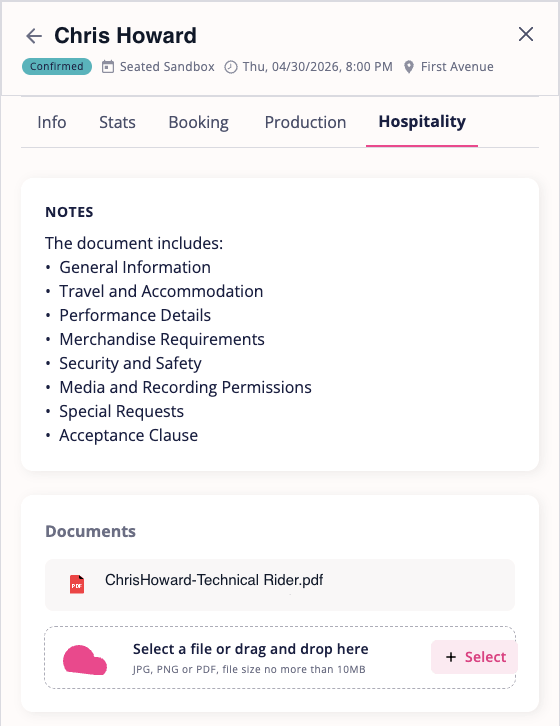
Task: Click the Confirmed status badge
Action: click(57, 66)
